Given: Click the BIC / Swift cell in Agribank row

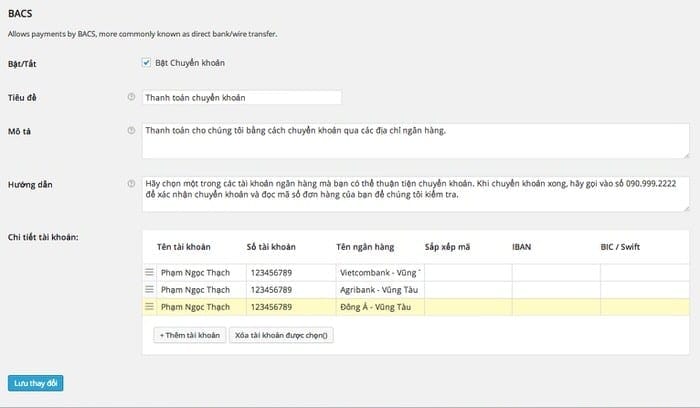Looking at the screenshot, I should point(645,290).
